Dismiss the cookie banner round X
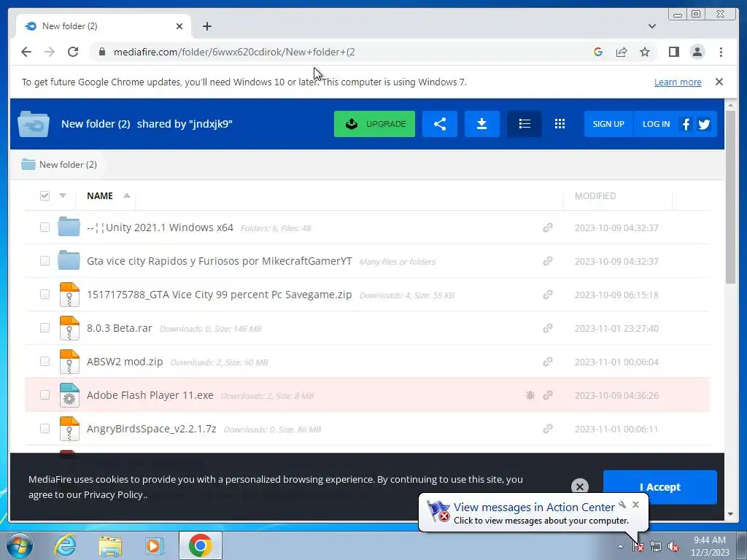 (580, 486)
